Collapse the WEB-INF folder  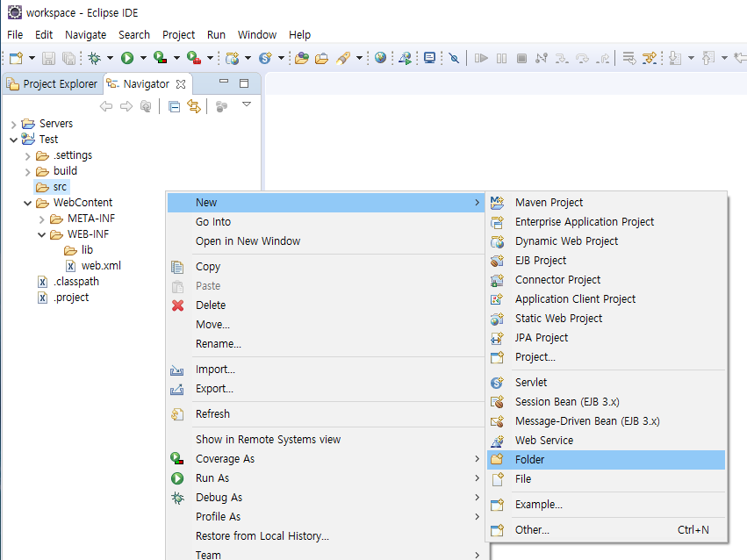coord(42,234)
